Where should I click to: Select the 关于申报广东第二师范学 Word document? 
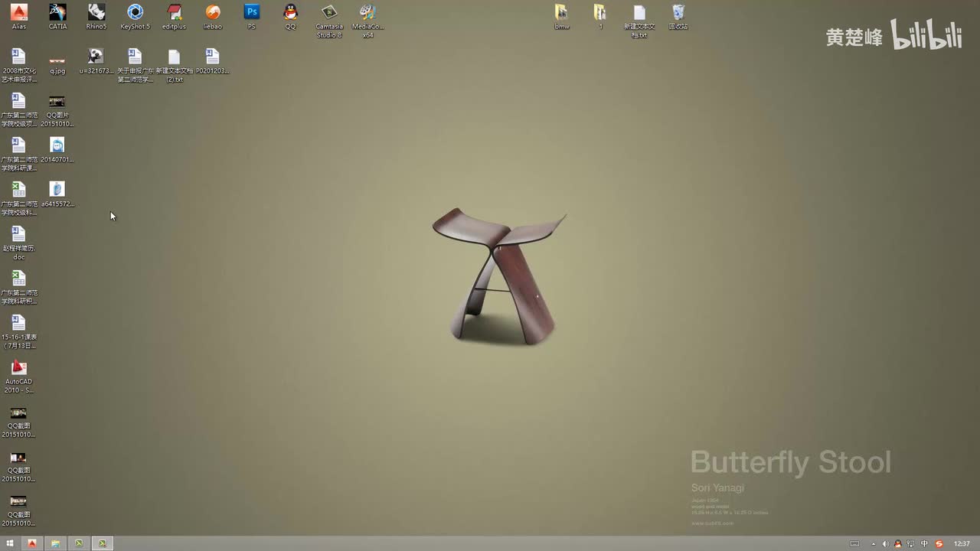coord(136,66)
